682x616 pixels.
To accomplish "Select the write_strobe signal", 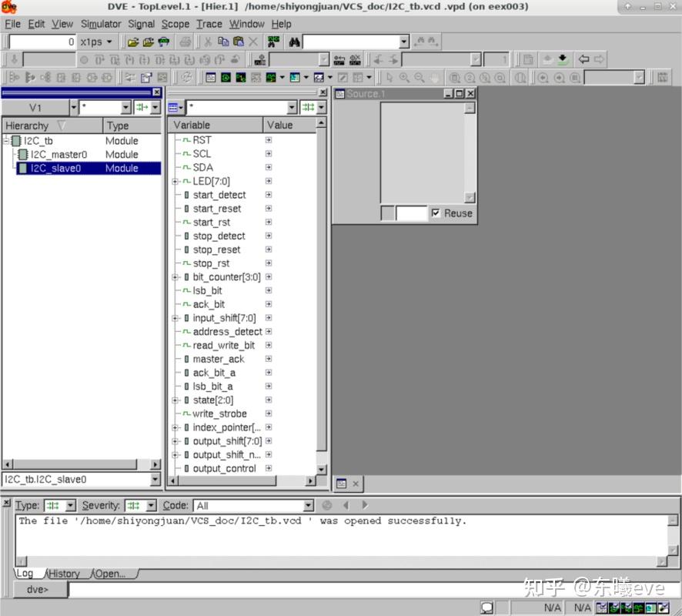I will tap(219, 413).
